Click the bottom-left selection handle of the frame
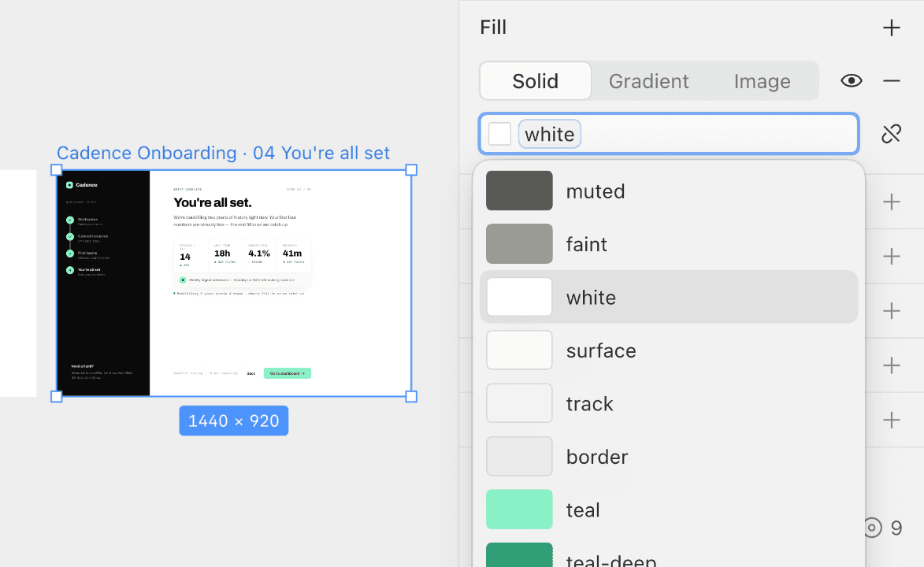 [x=57, y=397]
